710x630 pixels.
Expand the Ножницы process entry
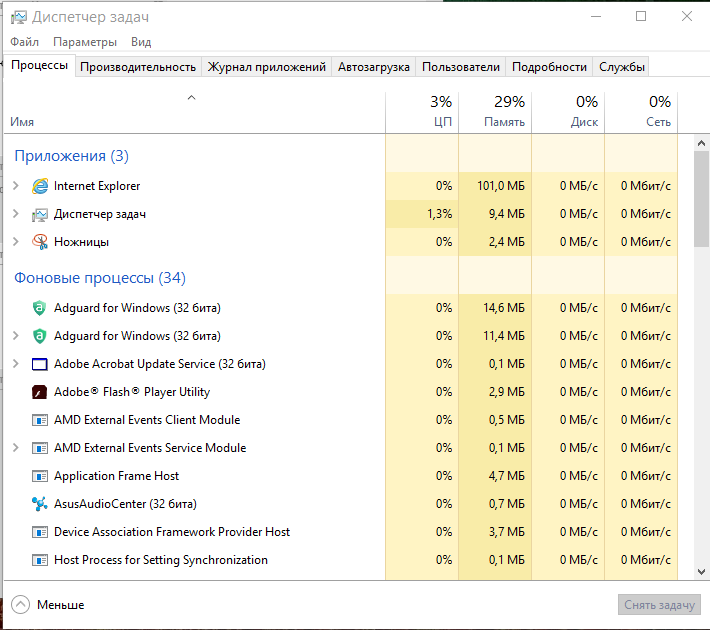click(x=15, y=242)
